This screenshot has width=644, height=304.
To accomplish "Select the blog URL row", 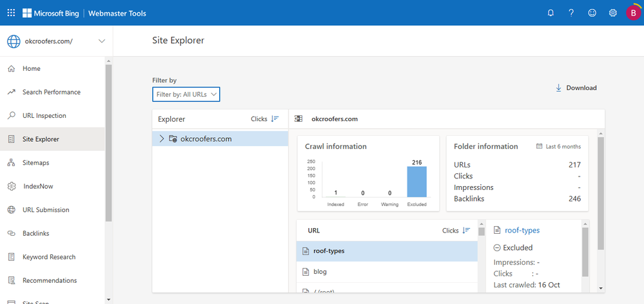I will 387,272.
